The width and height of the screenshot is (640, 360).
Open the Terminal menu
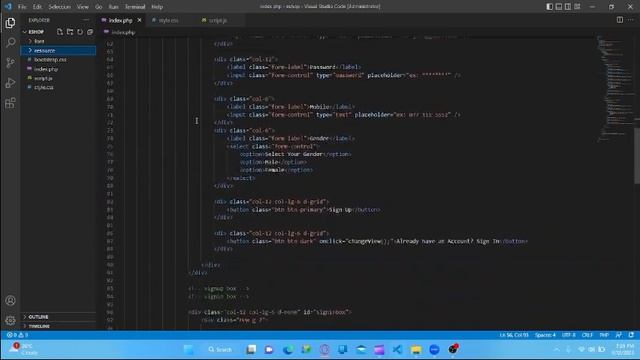point(135,7)
